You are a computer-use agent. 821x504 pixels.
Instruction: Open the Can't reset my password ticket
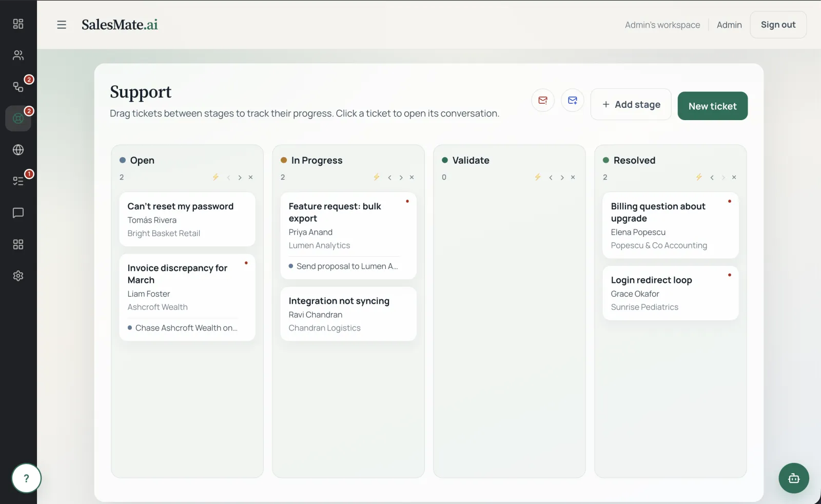(x=187, y=219)
